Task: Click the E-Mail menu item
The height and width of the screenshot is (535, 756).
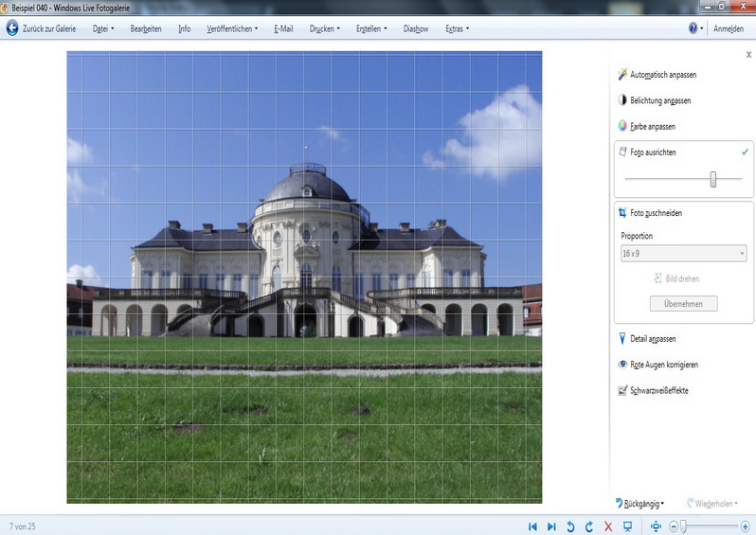Action: 283,28
